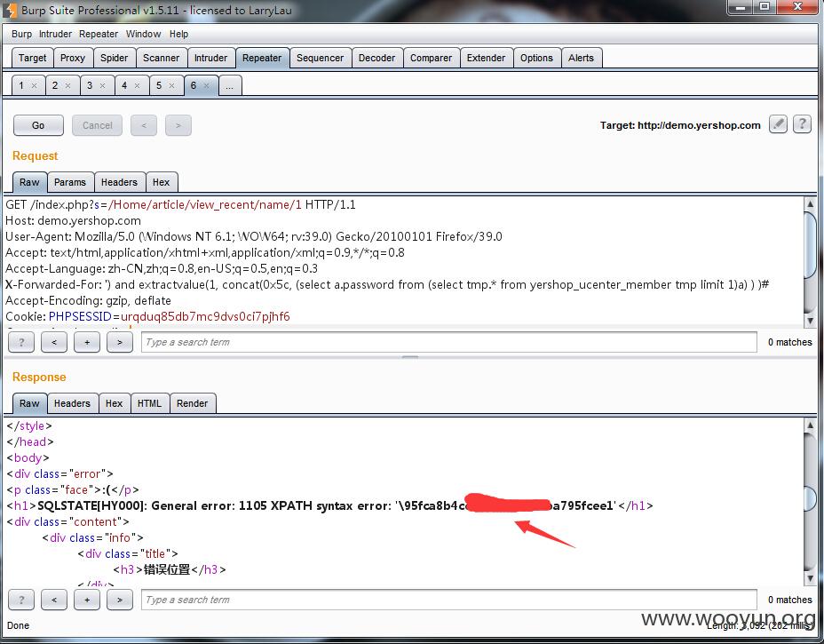Go to next match in request search
The width and height of the screenshot is (824, 644).
pyautogui.click(x=120, y=342)
